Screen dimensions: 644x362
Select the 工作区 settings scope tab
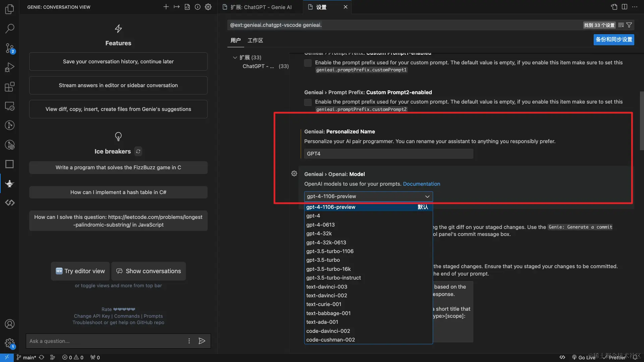(x=255, y=41)
